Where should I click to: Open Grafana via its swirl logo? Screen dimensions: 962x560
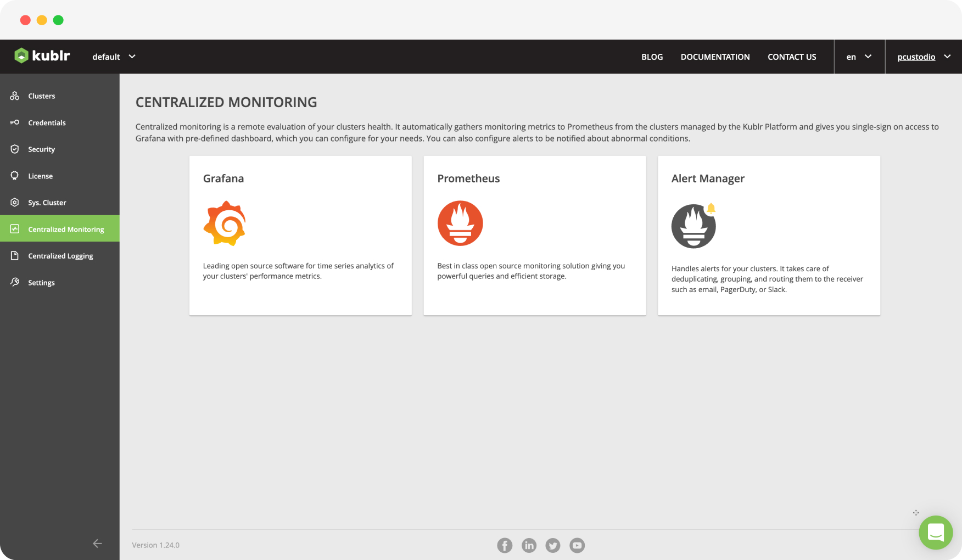tap(225, 223)
